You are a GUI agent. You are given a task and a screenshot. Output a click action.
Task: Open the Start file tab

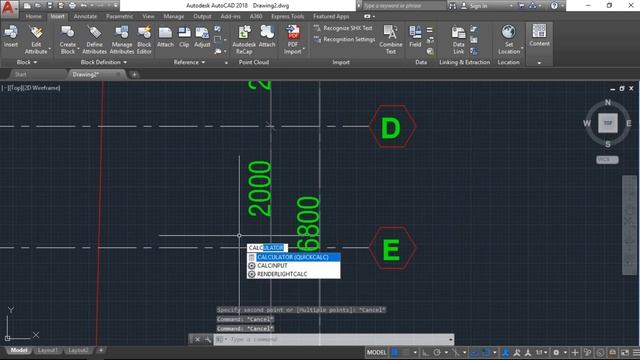point(20,74)
